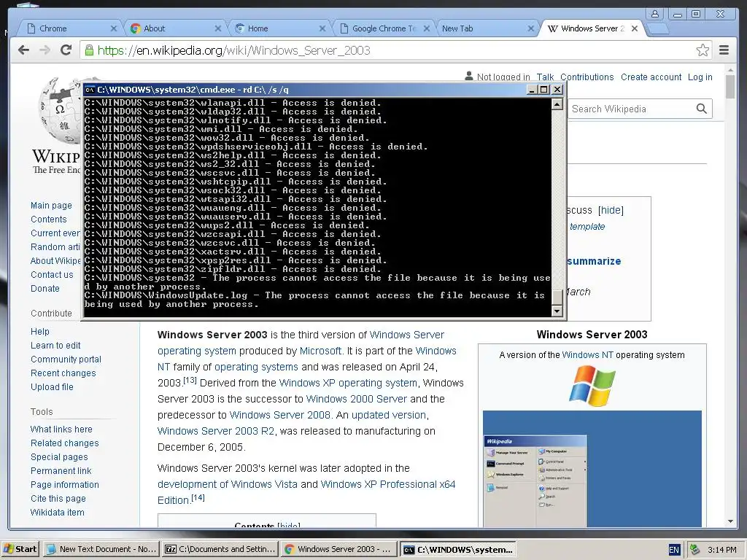
Task: Open Contact us link
Action: click(x=52, y=274)
